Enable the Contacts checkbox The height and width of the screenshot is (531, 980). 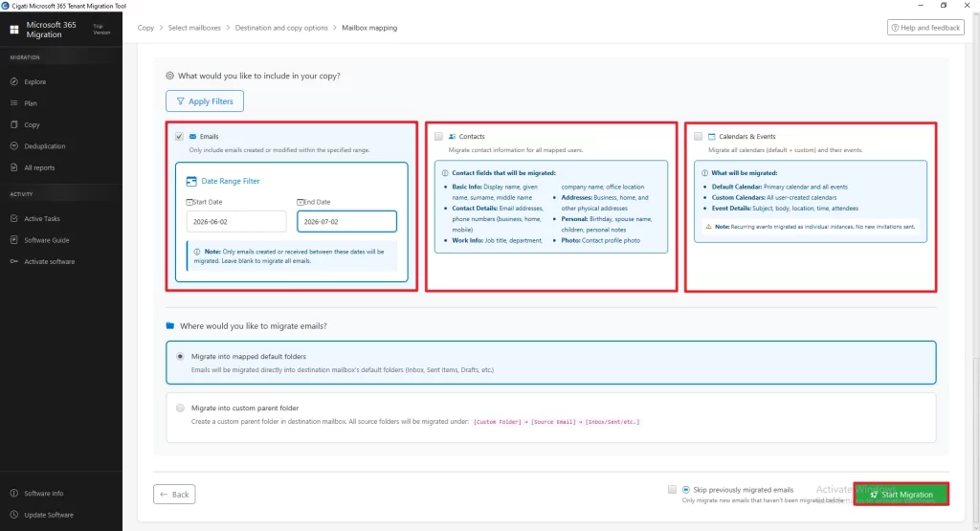[x=438, y=136]
